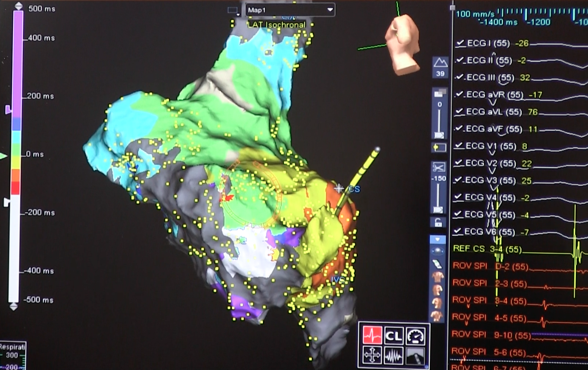Viewport: 588px width, 370px height.
Task: Open the speedometer gauge icon
Action: (x=416, y=336)
